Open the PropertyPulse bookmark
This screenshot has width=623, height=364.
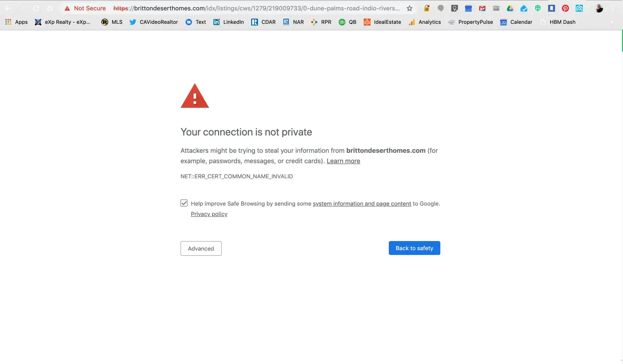471,22
